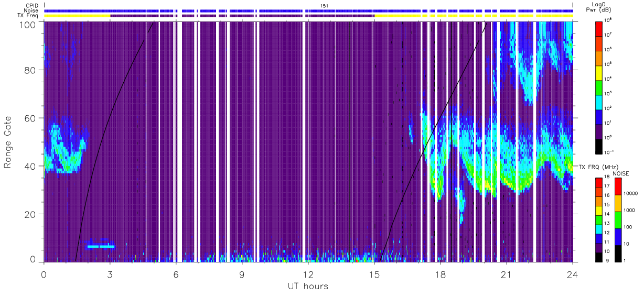Pick the black segment of Lag0 Pwr colorbar
This screenshot has width=644, height=297.
(599, 146)
